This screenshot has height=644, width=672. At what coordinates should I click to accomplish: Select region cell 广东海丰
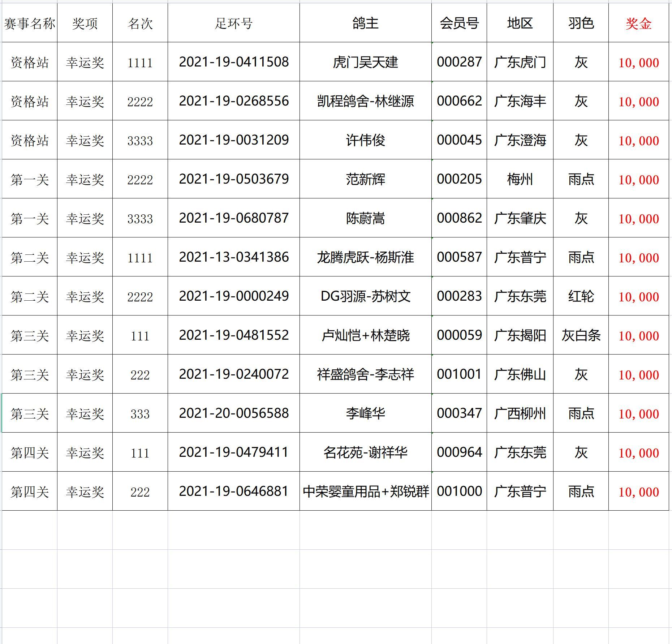click(520, 101)
